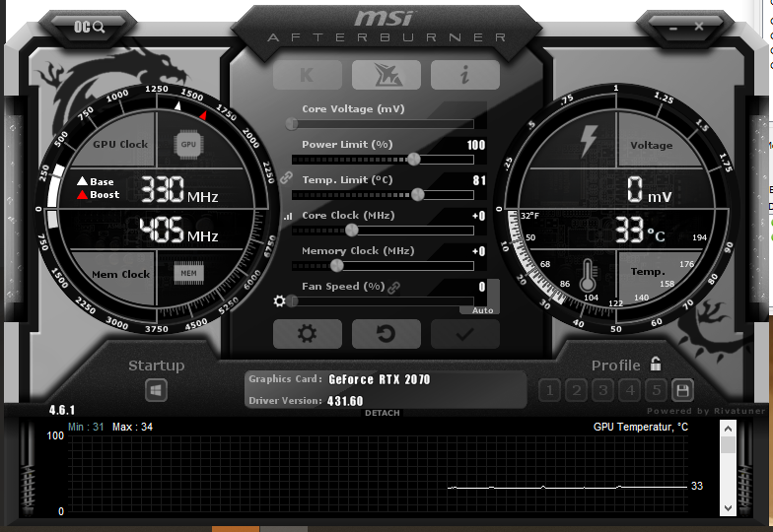Click the GPU Temperatur graph label
The width and height of the screenshot is (773, 532).
click(641, 427)
